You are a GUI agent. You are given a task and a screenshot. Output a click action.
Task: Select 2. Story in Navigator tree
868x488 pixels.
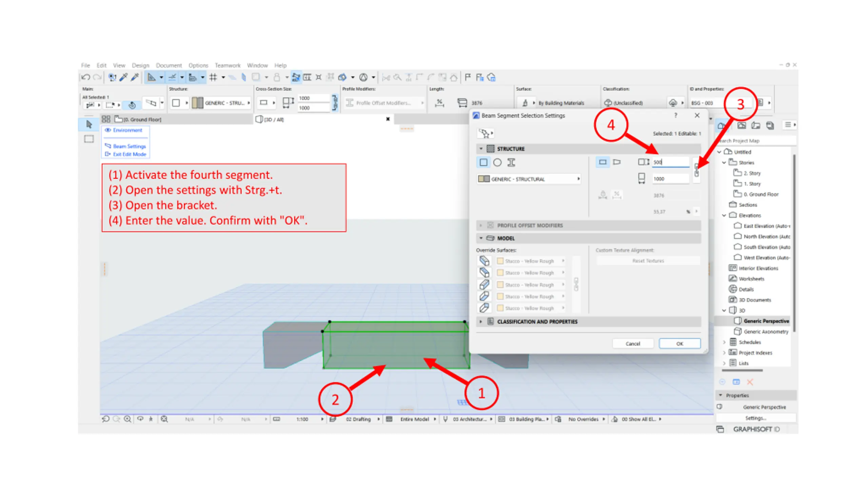click(x=752, y=173)
